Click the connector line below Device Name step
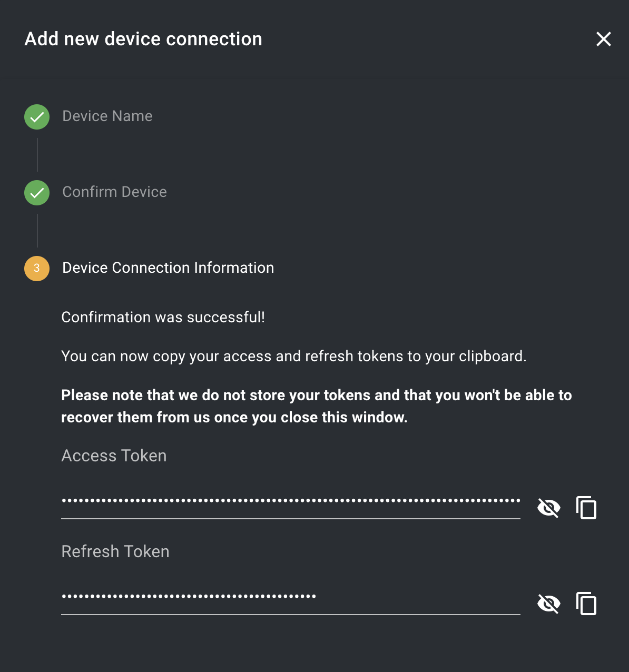 (37, 155)
